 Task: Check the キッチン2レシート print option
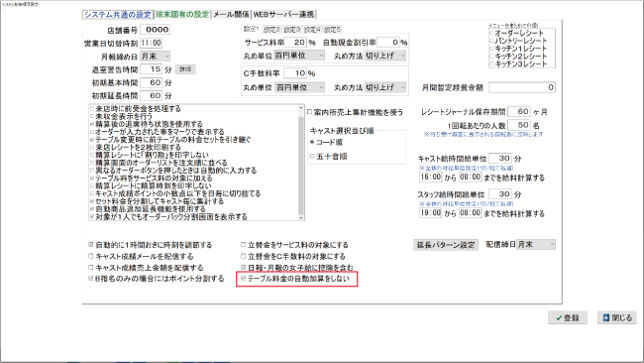pos(491,57)
